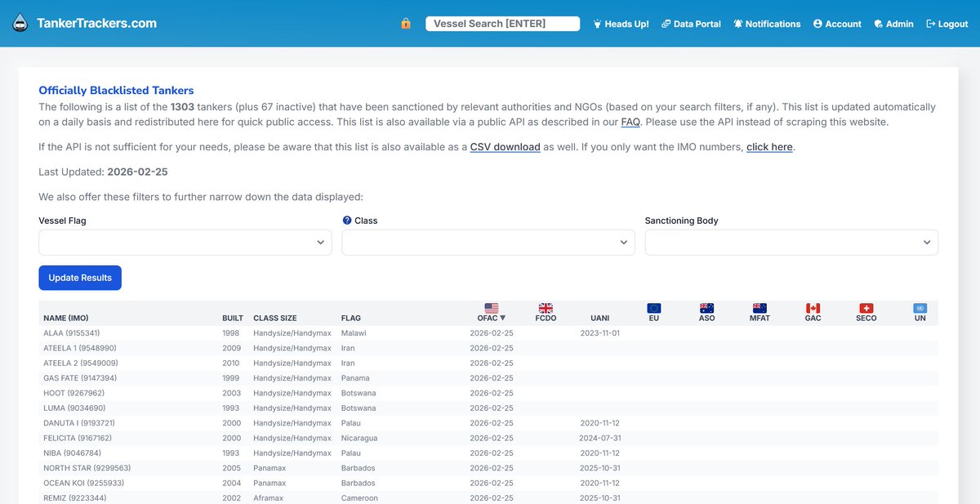Click the OFAC sort arrow indicator
The width and height of the screenshot is (980, 504).
(502, 318)
